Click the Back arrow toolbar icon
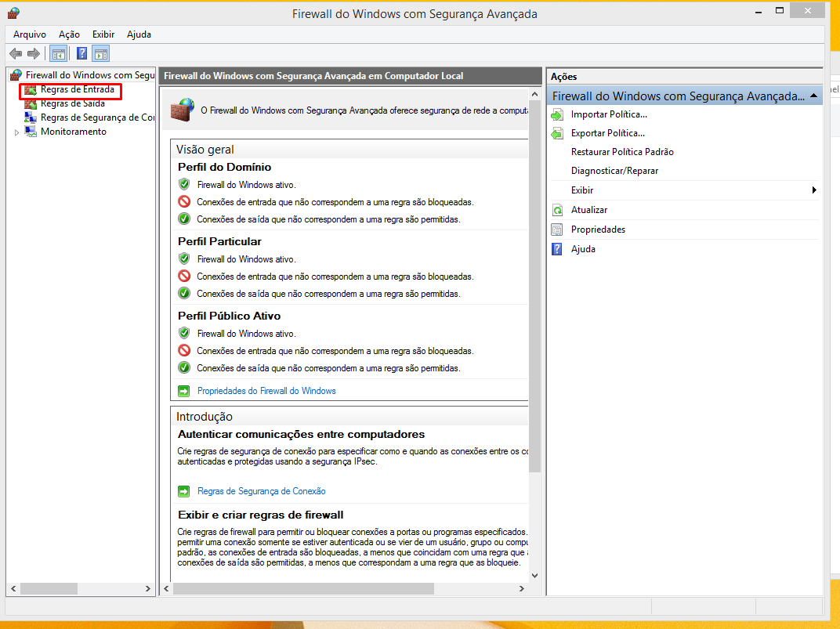This screenshot has height=629, width=840. [x=16, y=53]
